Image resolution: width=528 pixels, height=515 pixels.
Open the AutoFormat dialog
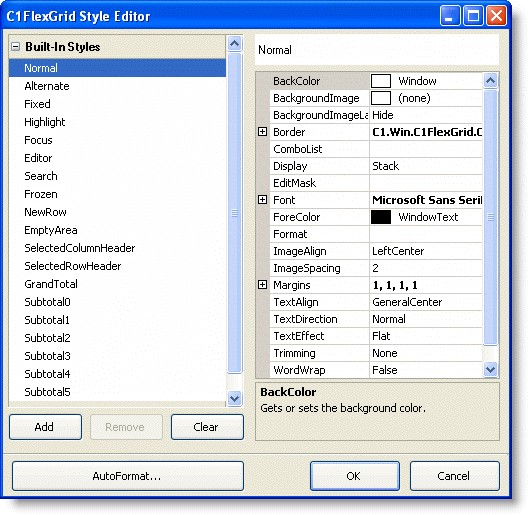[128, 476]
